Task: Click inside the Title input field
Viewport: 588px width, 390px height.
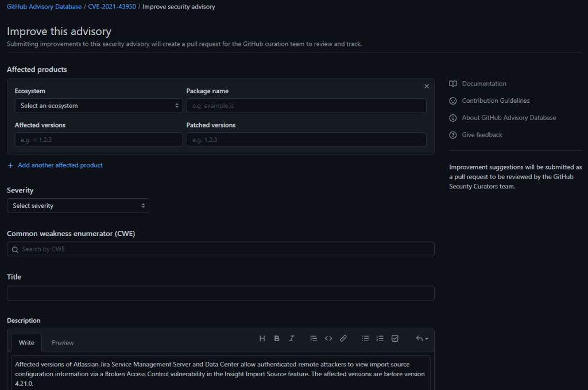Action: pyautogui.click(x=220, y=293)
